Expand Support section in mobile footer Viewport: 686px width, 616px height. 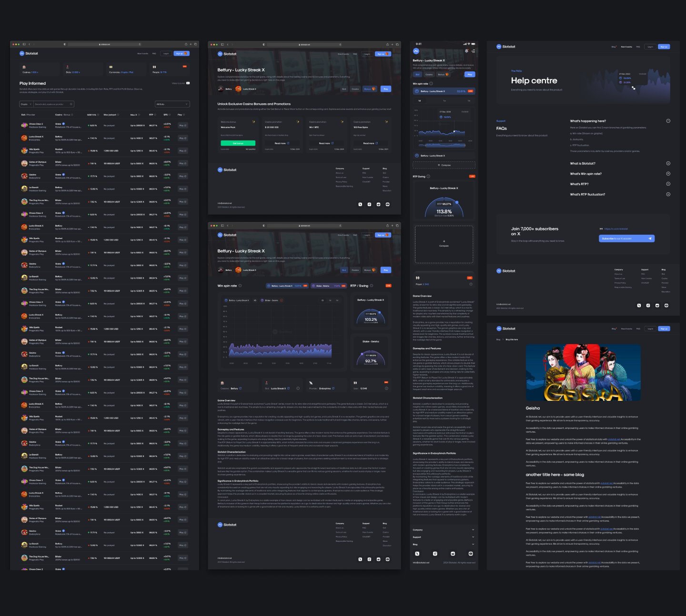coord(444,537)
